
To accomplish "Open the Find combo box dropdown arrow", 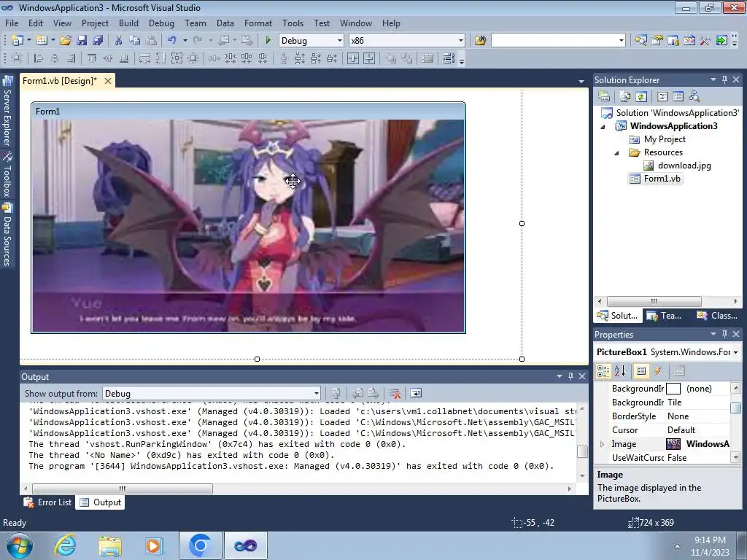I will (622, 41).
